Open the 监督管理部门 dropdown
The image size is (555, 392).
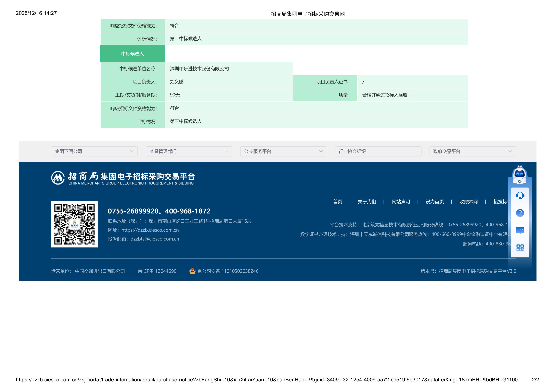pos(189,151)
